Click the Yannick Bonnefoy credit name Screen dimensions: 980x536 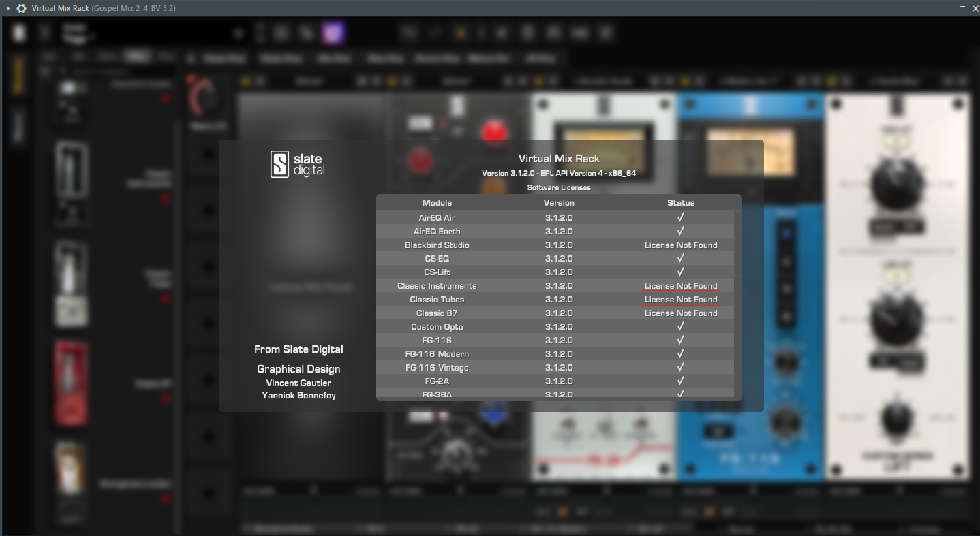click(x=298, y=396)
